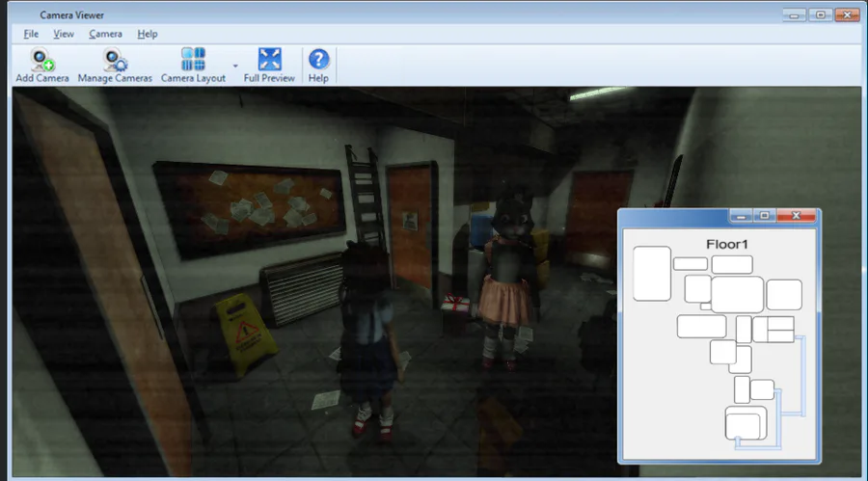The width and height of the screenshot is (868, 481).
Task: Switch to Full Preview mode
Action: (269, 66)
